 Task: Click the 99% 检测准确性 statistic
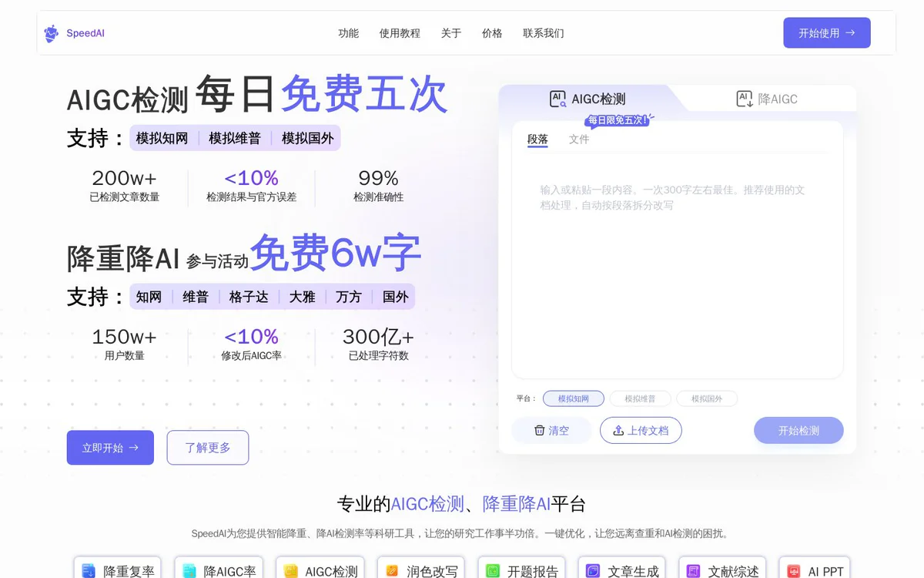pos(378,186)
